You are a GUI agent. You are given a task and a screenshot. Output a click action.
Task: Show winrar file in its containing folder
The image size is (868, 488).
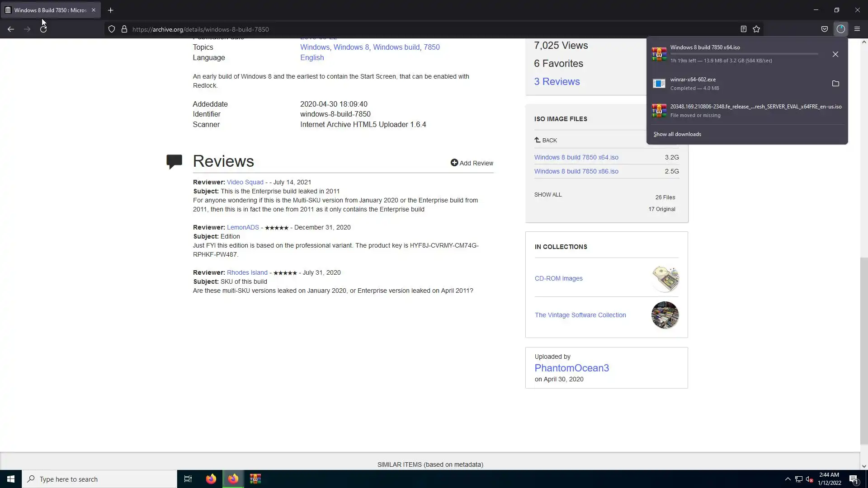(835, 84)
